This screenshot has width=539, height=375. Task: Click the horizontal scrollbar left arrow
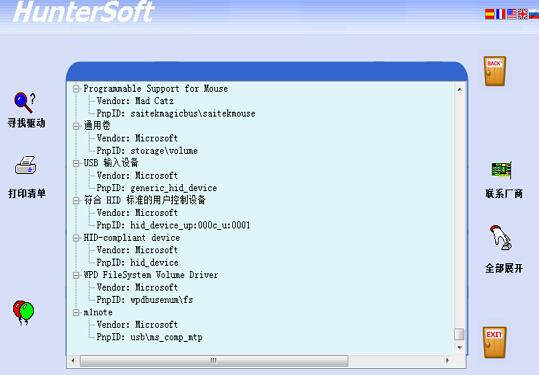[73, 361]
